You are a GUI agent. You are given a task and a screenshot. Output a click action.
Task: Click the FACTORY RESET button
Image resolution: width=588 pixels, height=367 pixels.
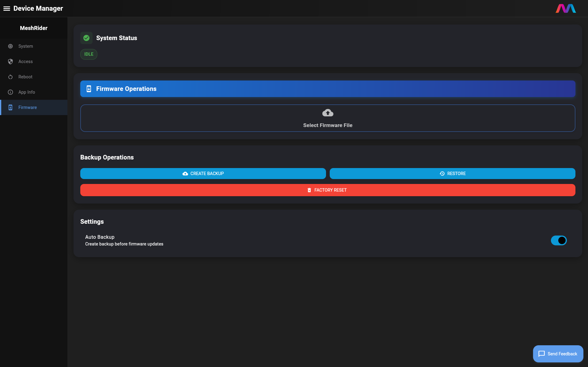(328, 190)
